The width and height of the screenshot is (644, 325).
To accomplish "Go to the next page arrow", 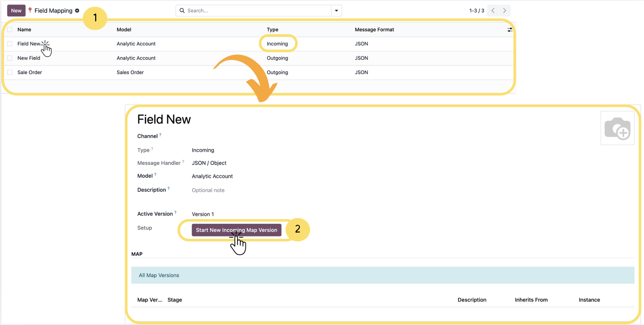I will pyautogui.click(x=505, y=11).
